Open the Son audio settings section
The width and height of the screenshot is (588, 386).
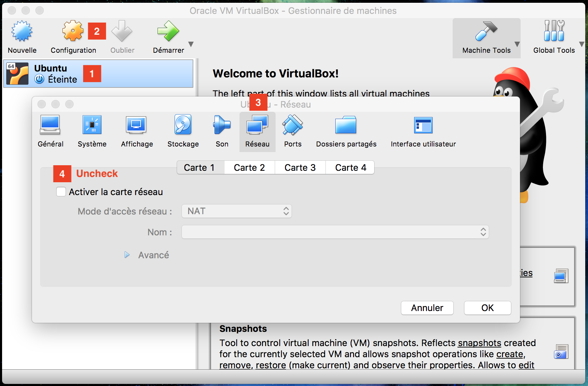click(222, 132)
